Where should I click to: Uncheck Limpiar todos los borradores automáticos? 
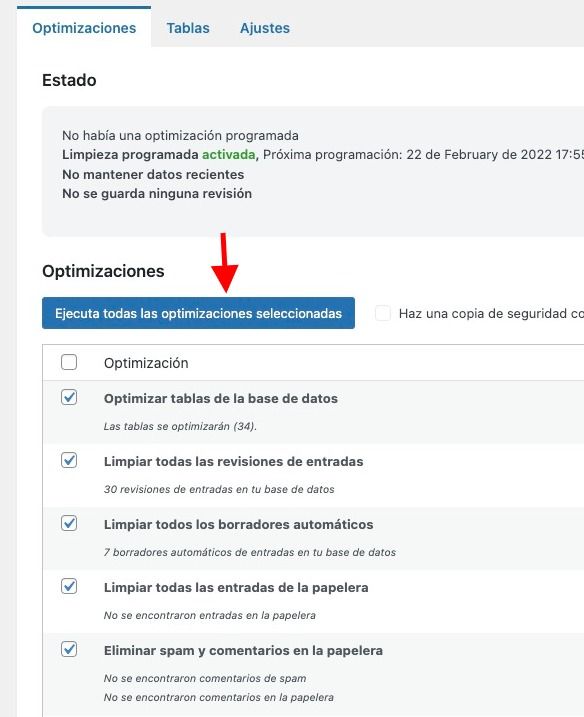[x=69, y=523]
